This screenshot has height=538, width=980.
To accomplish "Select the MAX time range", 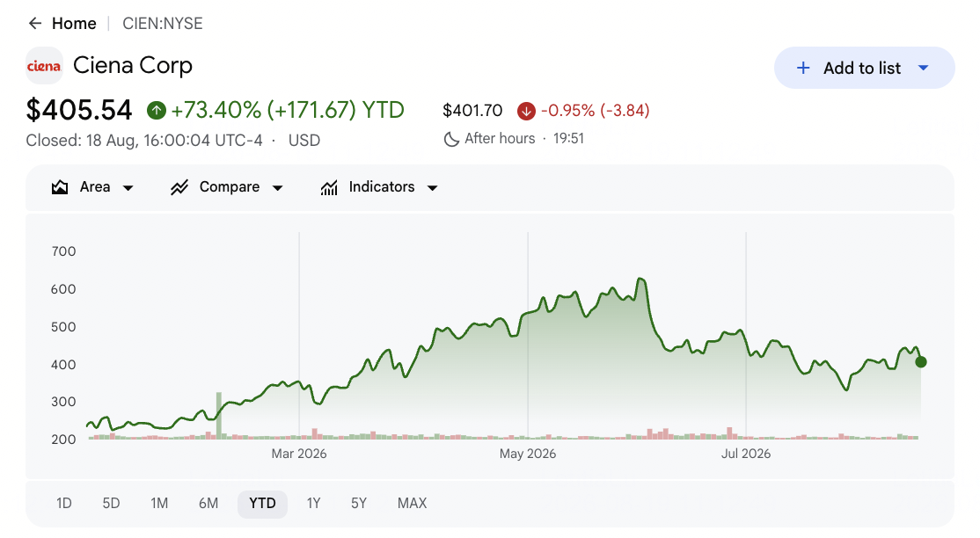I will click(412, 504).
